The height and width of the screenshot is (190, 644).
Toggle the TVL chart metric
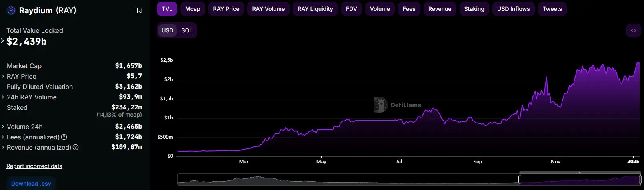(167, 9)
